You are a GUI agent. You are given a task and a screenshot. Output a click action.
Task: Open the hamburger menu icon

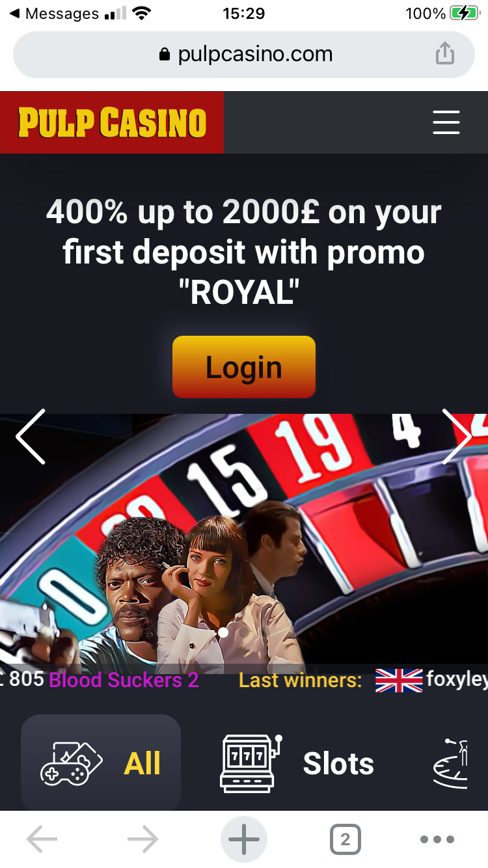point(446,122)
